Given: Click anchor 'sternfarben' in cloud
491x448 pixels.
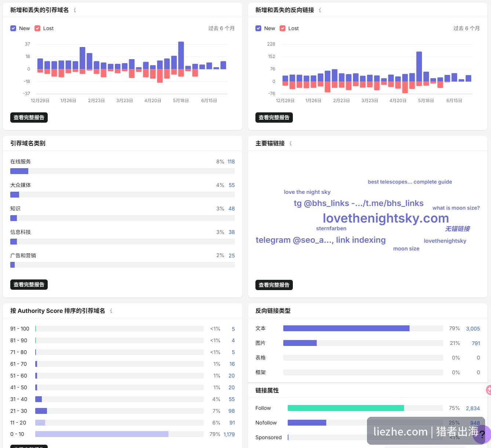Looking at the screenshot, I should pos(331,228).
